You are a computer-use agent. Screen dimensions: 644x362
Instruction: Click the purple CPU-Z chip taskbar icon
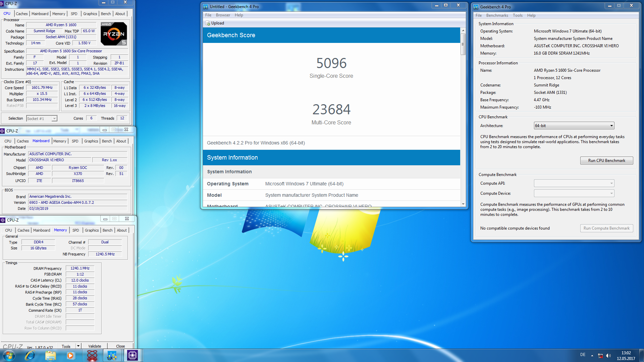coord(132,355)
